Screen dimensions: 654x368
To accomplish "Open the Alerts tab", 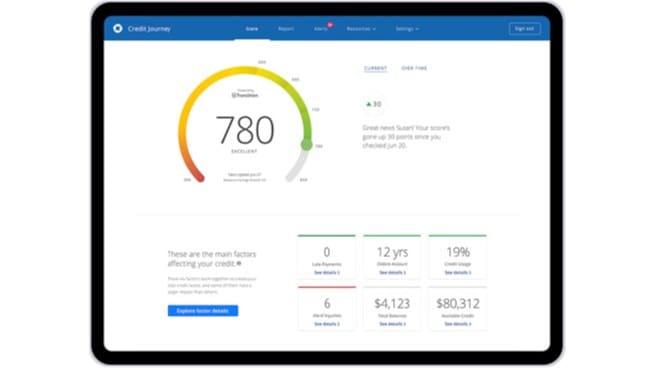I will coord(321,29).
